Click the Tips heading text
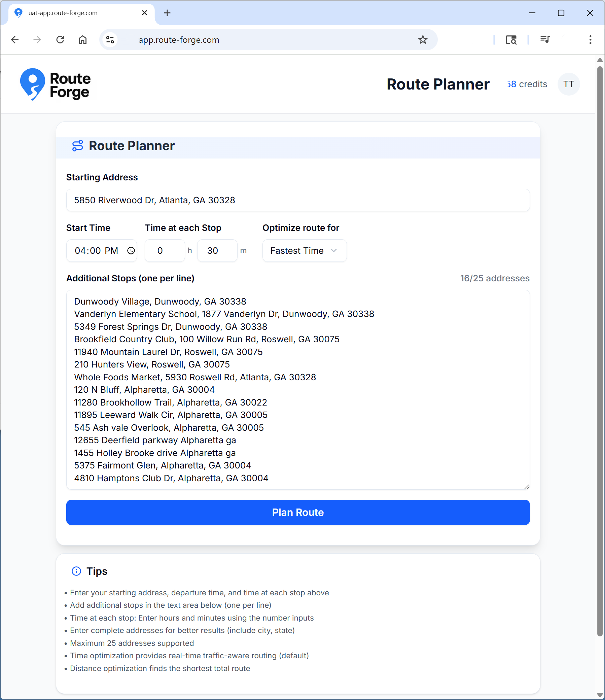This screenshot has height=700, width=605. click(x=97, y=571)
